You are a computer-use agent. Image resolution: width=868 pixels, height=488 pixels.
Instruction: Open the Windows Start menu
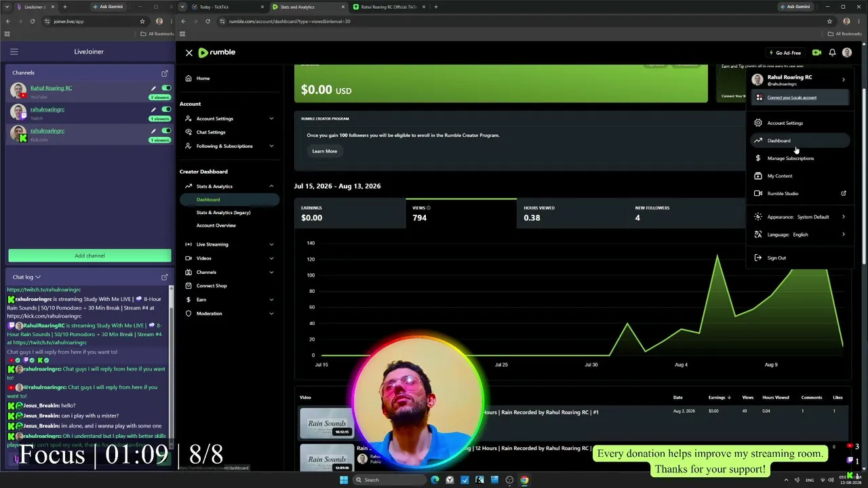pyautogui.click(x=344, y=480)
